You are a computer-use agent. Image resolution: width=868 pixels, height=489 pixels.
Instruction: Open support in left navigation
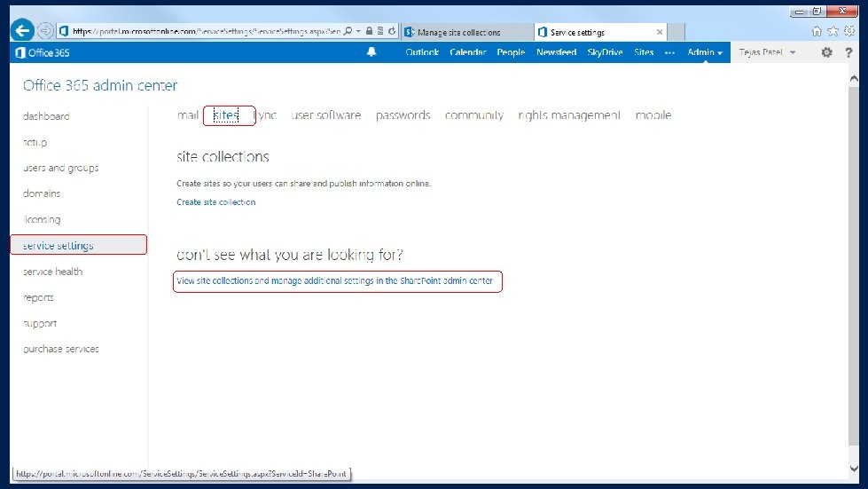40,323
